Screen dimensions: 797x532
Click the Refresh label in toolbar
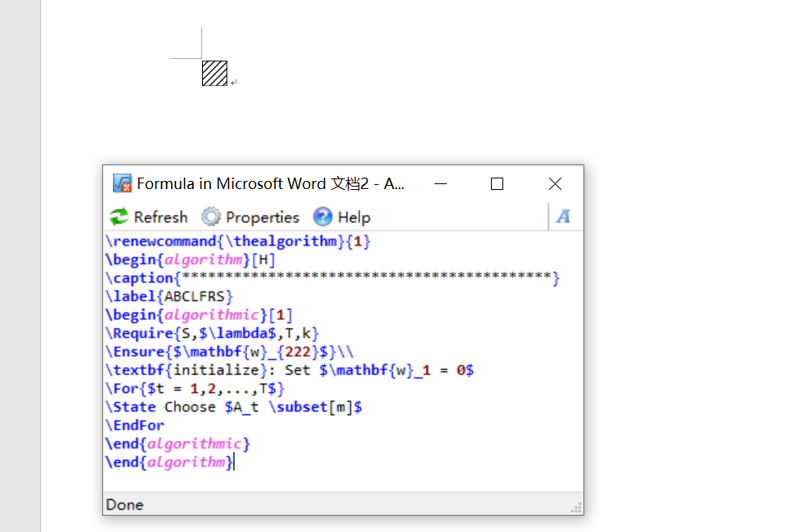coord(160,217)
